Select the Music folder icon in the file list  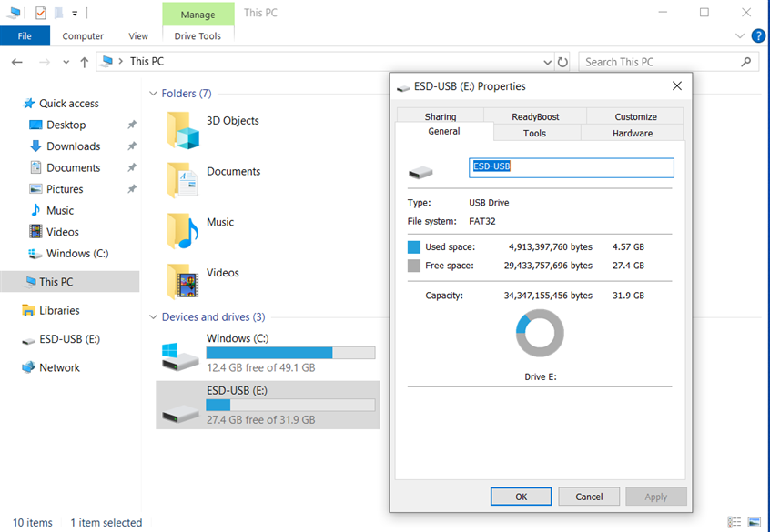coord(183,231)
